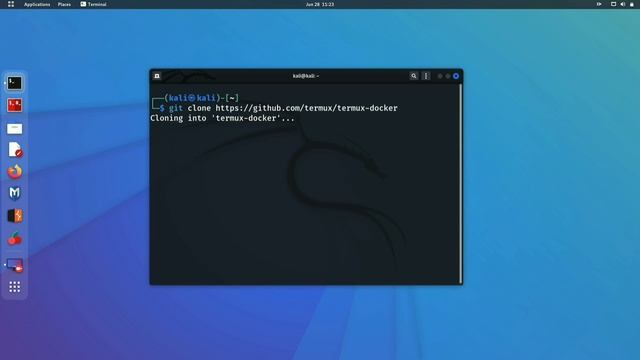Click the "Cloning into 'termux-docker'..." output line
Screen dimensions: 640x360
point(222,118)
